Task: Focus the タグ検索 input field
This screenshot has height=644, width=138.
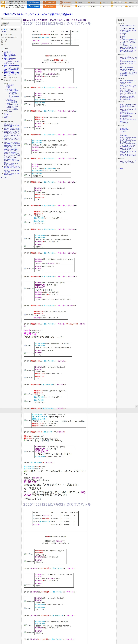Action: [x=11, y=27]
